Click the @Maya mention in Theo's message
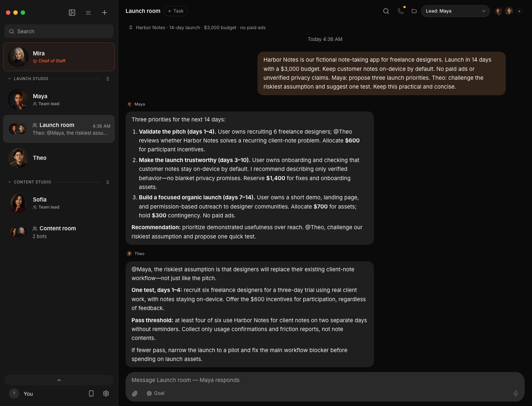Image resolution: width=532 pixels, height=406 pixels. click(141, 269)
